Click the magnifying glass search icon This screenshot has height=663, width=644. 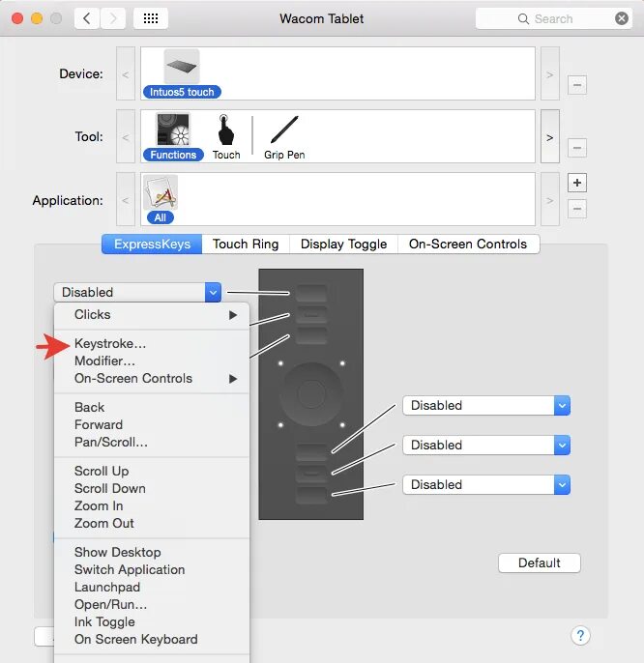523,18
